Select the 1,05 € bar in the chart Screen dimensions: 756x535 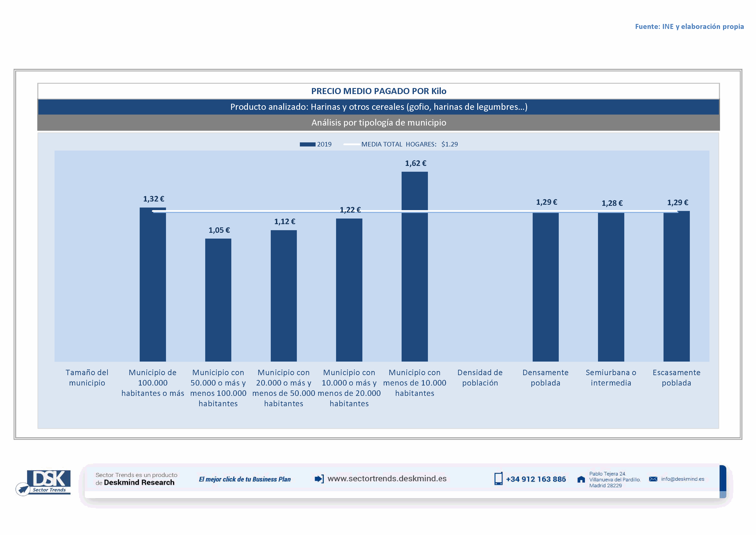218,300
